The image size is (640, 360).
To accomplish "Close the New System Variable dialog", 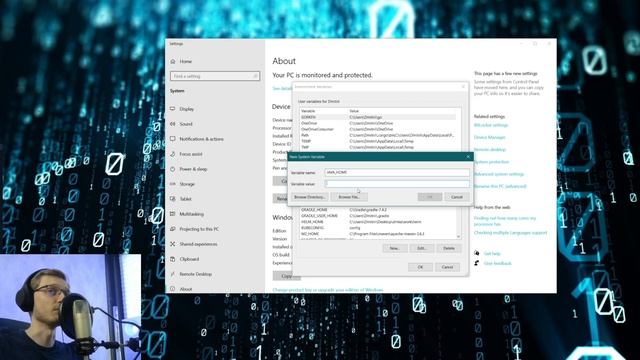I will click(x=468, y=157).
